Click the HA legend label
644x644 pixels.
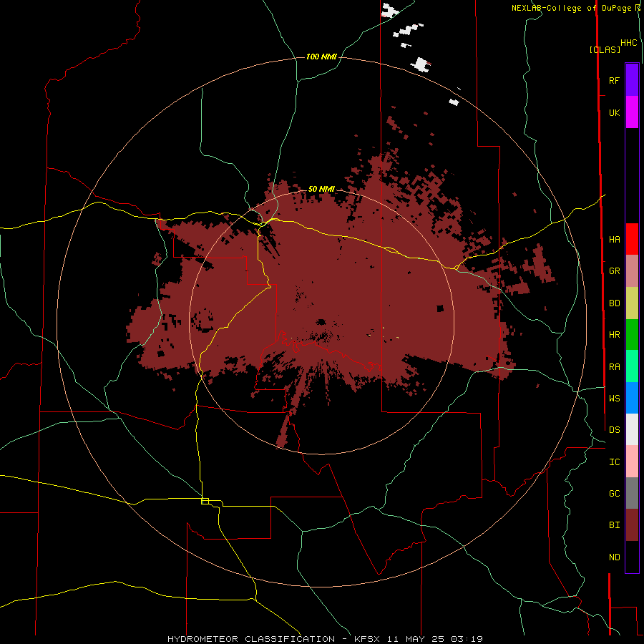[615, 239]
